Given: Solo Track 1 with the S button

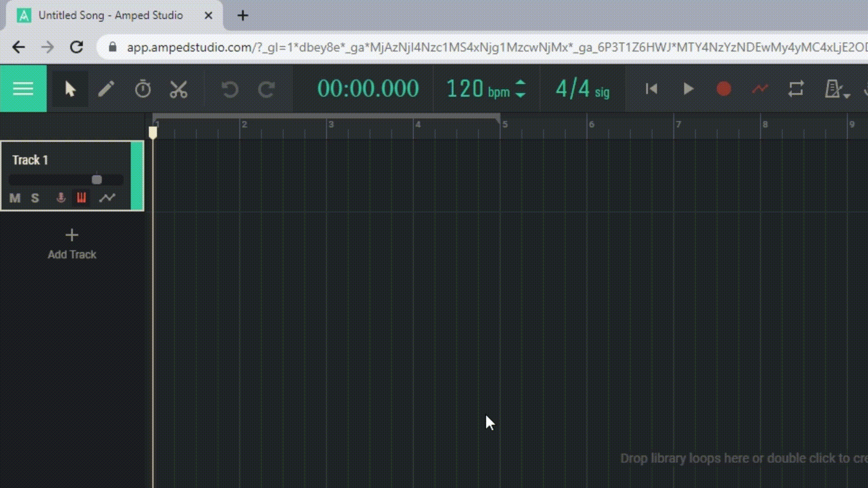Looking at the screenshot, I should 35,198.
